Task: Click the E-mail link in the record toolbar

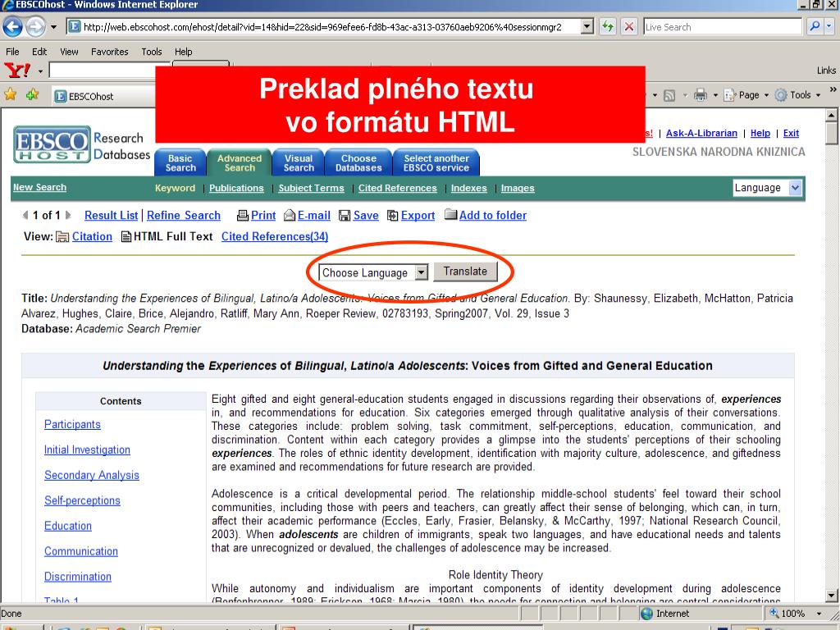Action: [314, 216]
